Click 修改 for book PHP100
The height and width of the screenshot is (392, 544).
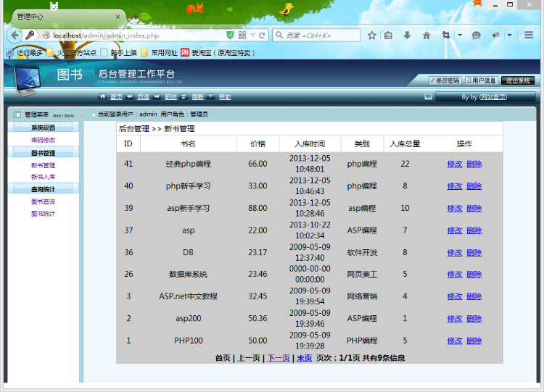pos(455,341)
